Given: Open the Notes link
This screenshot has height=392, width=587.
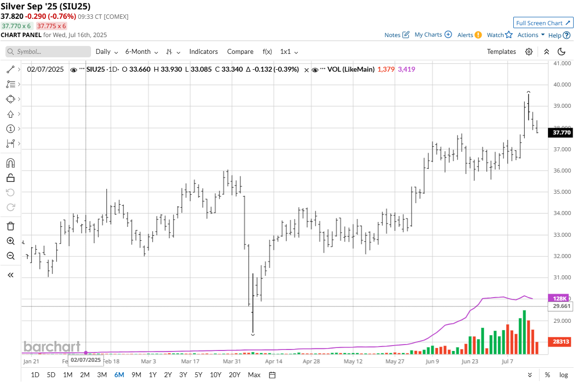Looking at the screenshot, I should tap(392, 35).
